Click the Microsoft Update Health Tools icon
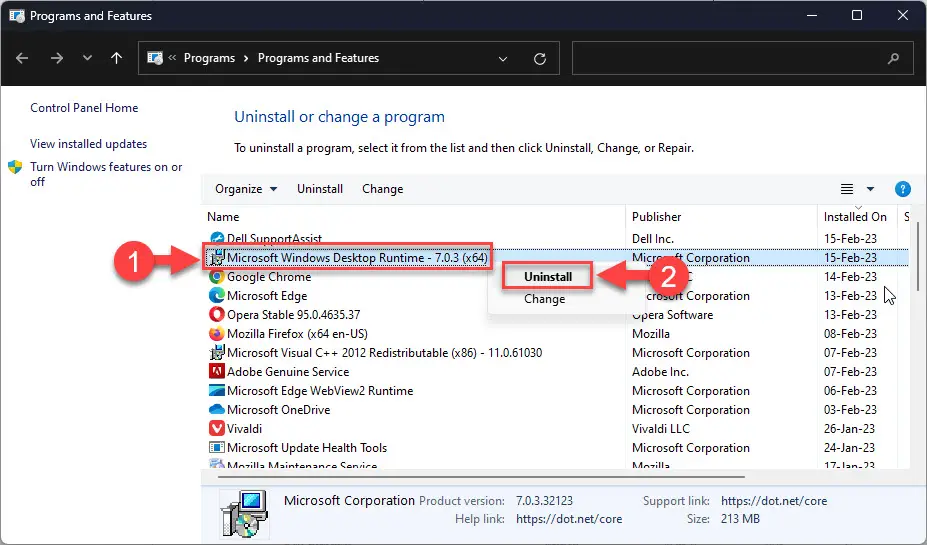 217,447
